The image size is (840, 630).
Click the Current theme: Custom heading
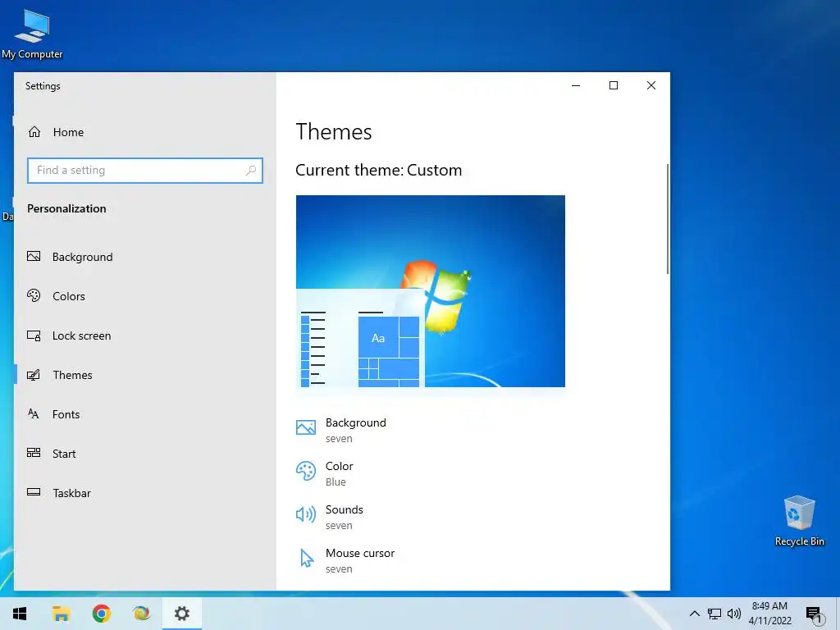(379, 170)
